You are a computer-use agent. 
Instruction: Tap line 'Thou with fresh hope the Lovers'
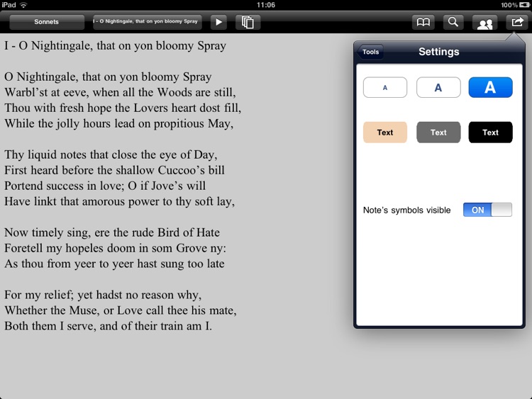[123, 108]
